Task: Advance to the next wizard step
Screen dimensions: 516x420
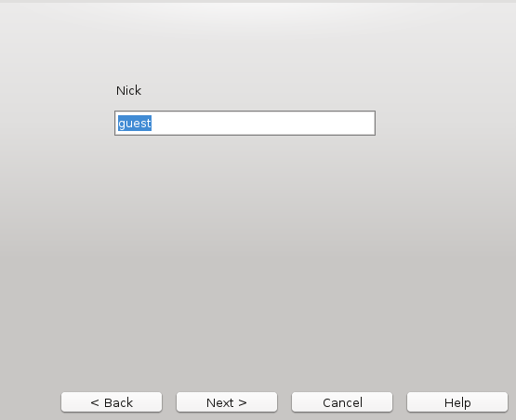Action: pyautogui.click(x=227, y=402)
